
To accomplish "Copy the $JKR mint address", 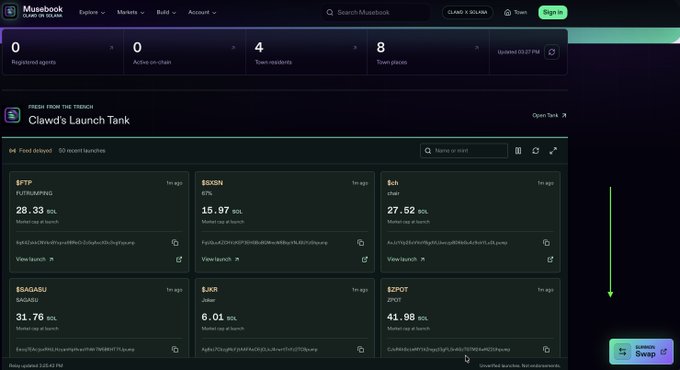I will pyautogui.click(x=360, y=349).
